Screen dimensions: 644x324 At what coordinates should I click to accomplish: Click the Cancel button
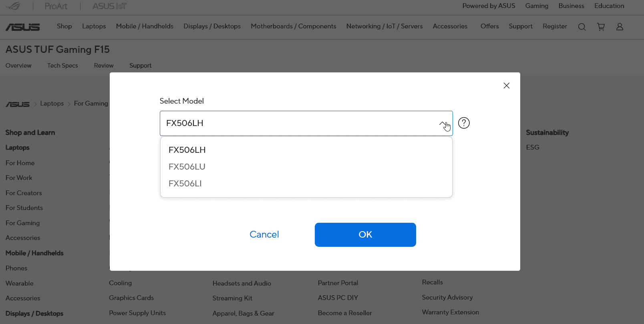click(264, 234)
